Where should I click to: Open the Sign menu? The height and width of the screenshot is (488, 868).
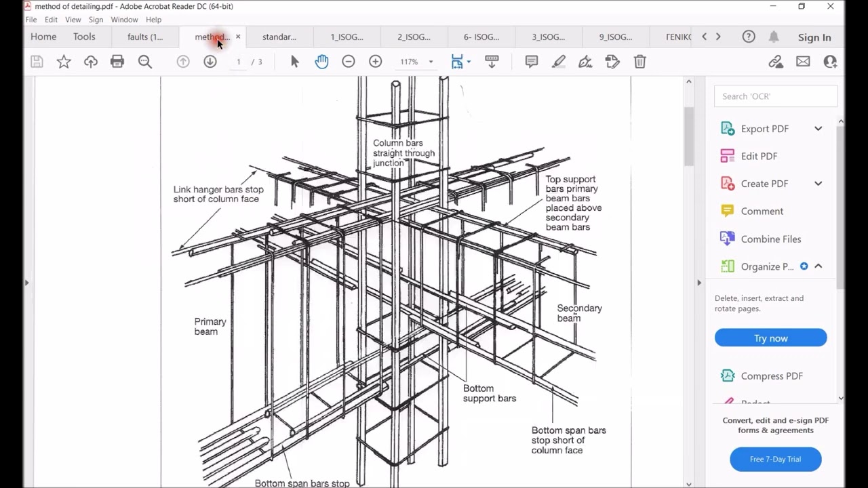96,20
